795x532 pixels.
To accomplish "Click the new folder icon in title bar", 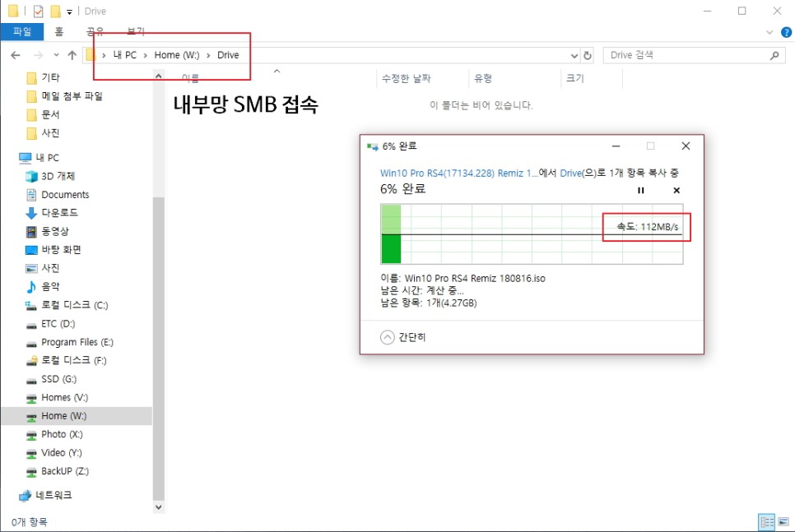I will tap(55, 12).
